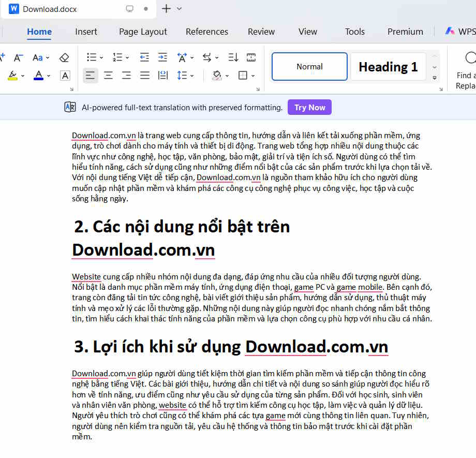Viewport: 476px width, 458px height.
Task: Click the text direction arrows icon
Action: pos(207,57)
